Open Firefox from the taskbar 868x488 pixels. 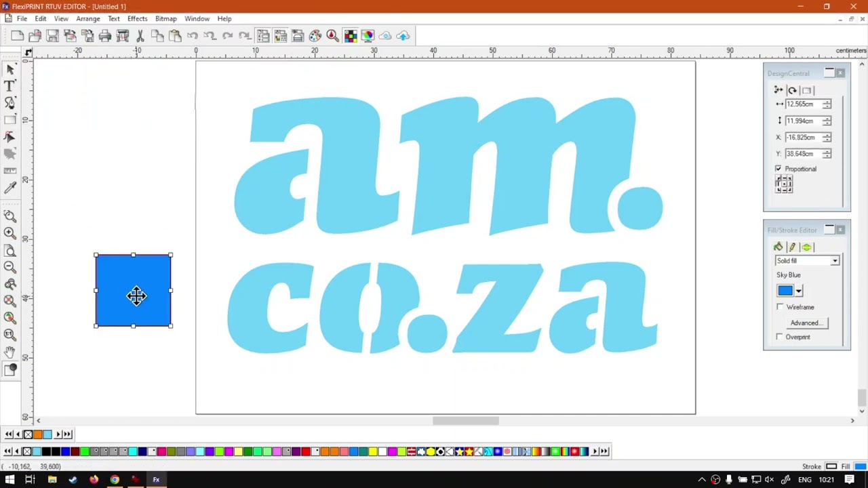94,480
